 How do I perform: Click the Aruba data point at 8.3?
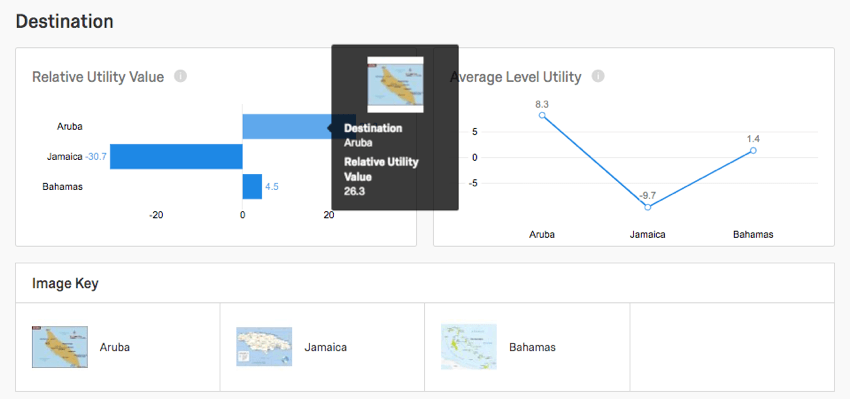coord(542,115)
